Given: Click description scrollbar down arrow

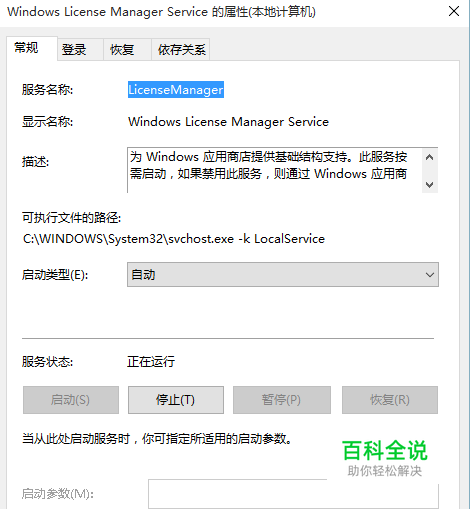Looking at the screenshot, I should point(430,184).
